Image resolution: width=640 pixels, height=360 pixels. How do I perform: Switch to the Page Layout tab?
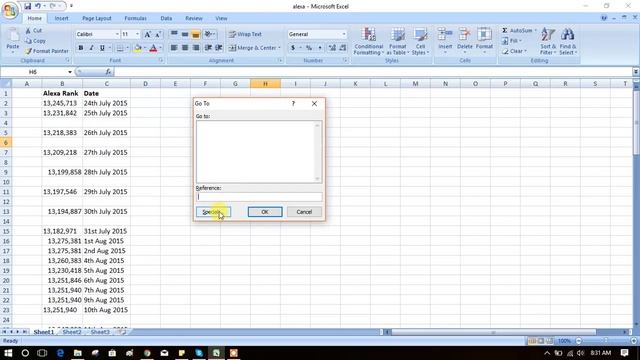97,18
